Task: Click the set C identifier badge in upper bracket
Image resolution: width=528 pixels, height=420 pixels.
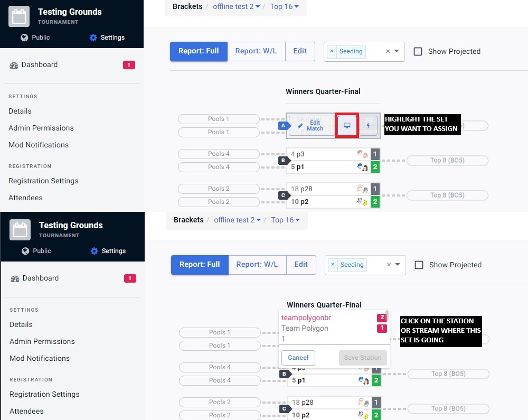Action: (284, 195)
